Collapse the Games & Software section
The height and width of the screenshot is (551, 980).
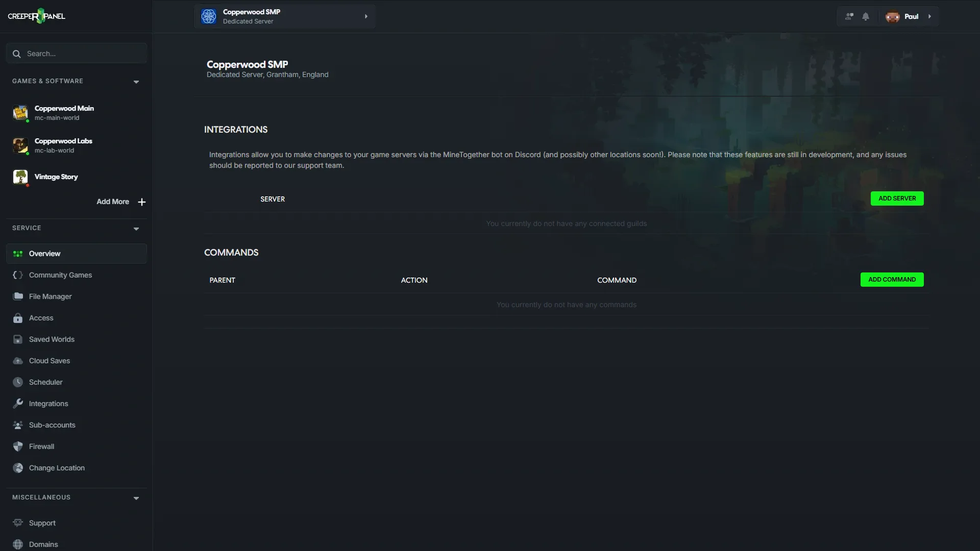(136, 82)
